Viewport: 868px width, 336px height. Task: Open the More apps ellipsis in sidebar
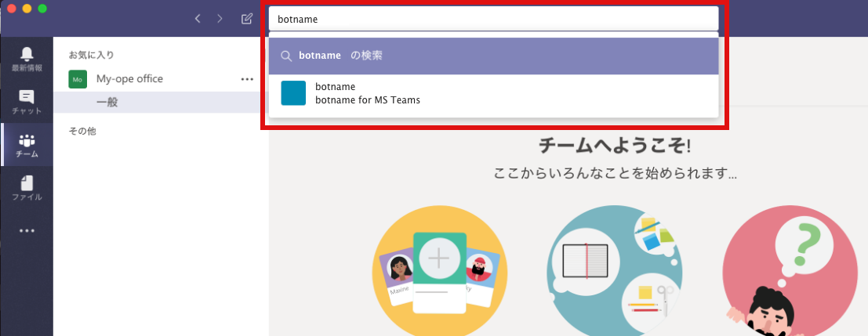click(27, 231)
